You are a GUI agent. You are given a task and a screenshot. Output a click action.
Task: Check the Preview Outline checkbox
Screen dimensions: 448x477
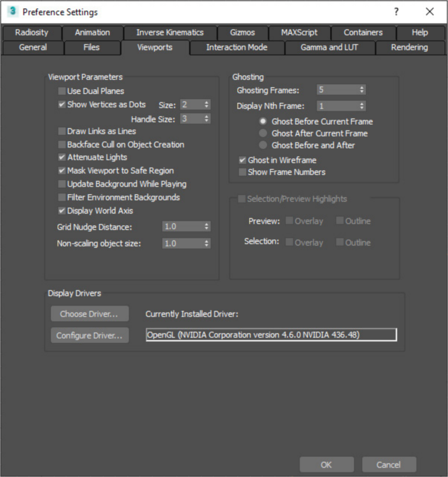coord(339,220)
